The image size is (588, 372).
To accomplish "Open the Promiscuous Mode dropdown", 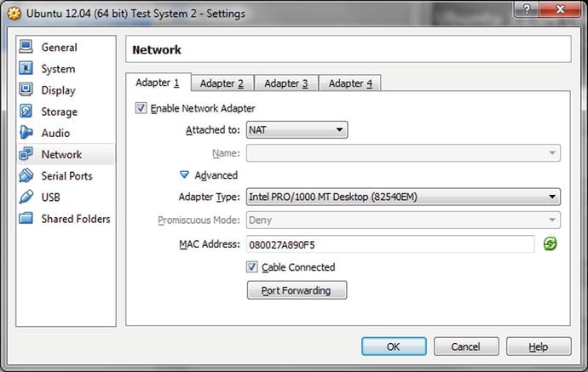I will pyautogui.click(x=403, y=220).
